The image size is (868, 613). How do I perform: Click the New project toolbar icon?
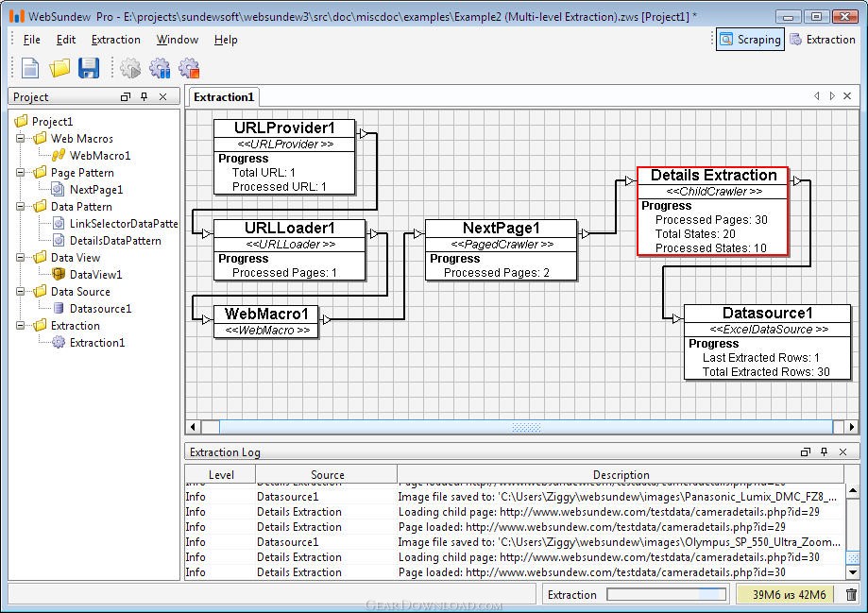(30, 68)
